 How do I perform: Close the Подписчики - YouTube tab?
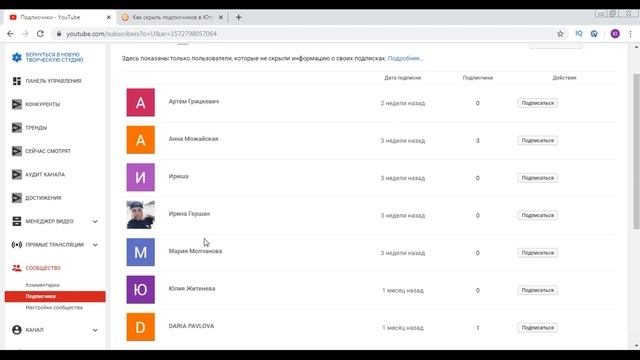tap(109, 18)
